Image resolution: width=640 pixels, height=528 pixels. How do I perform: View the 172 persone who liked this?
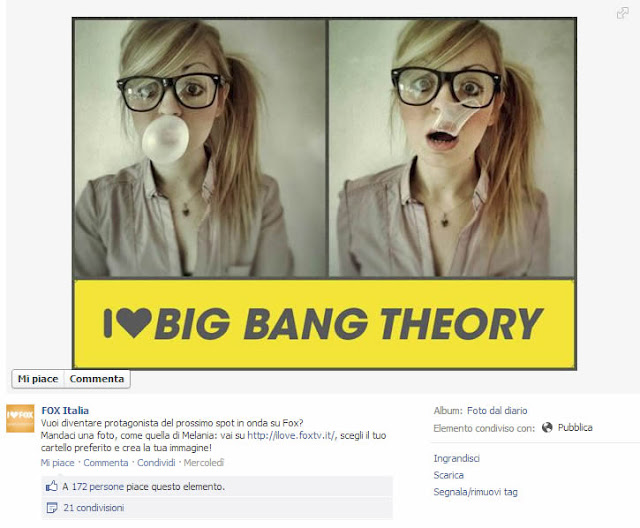click(98, 486)
